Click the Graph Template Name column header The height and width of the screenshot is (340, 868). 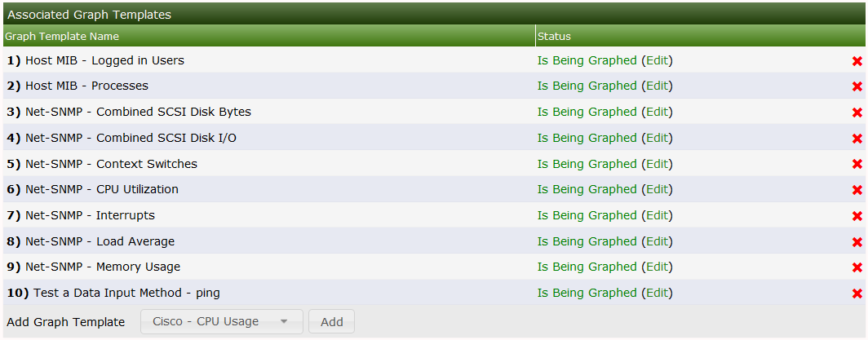[62, 36]
